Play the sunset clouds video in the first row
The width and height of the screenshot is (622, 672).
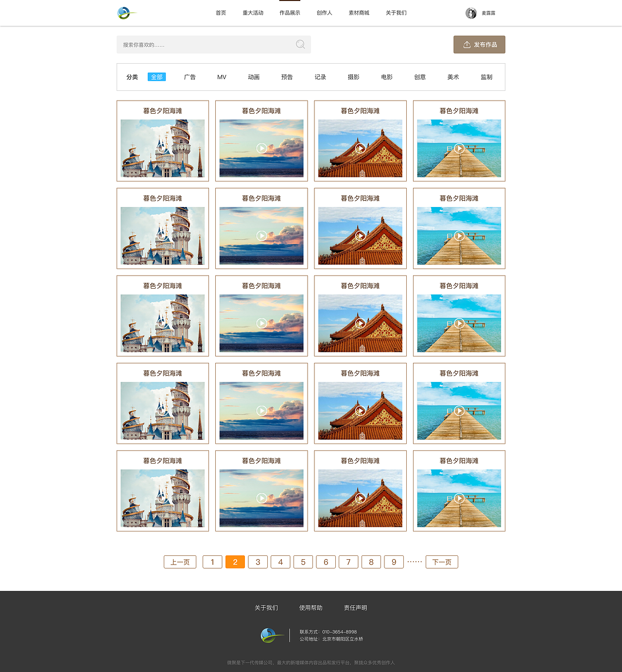tap(261, 148)
